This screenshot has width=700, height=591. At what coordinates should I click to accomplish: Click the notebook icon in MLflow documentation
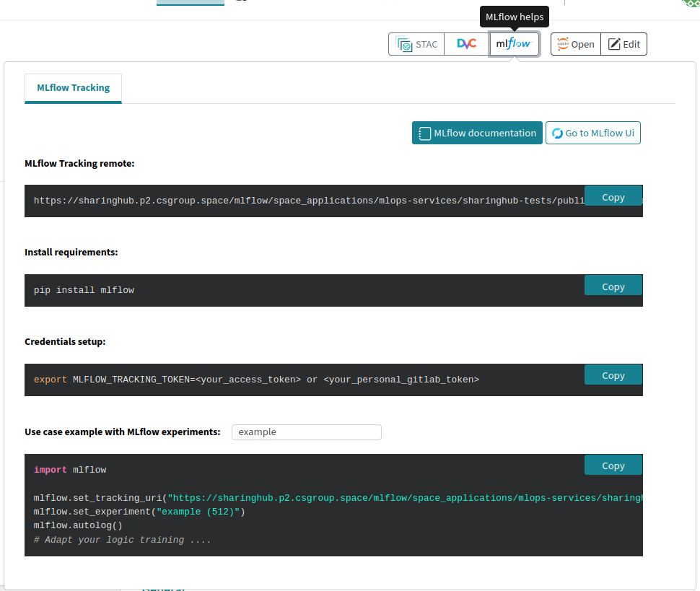(x=424, y=133)
